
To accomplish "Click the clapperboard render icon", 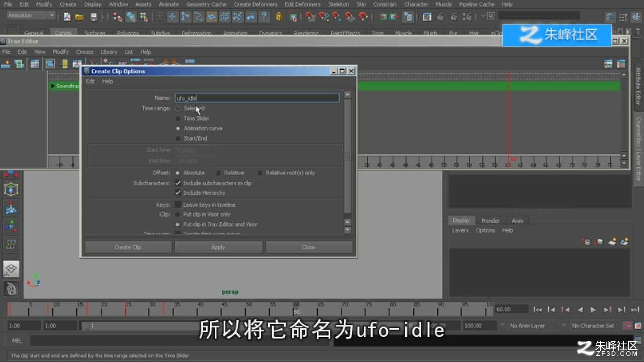I will tap(427, 17).
